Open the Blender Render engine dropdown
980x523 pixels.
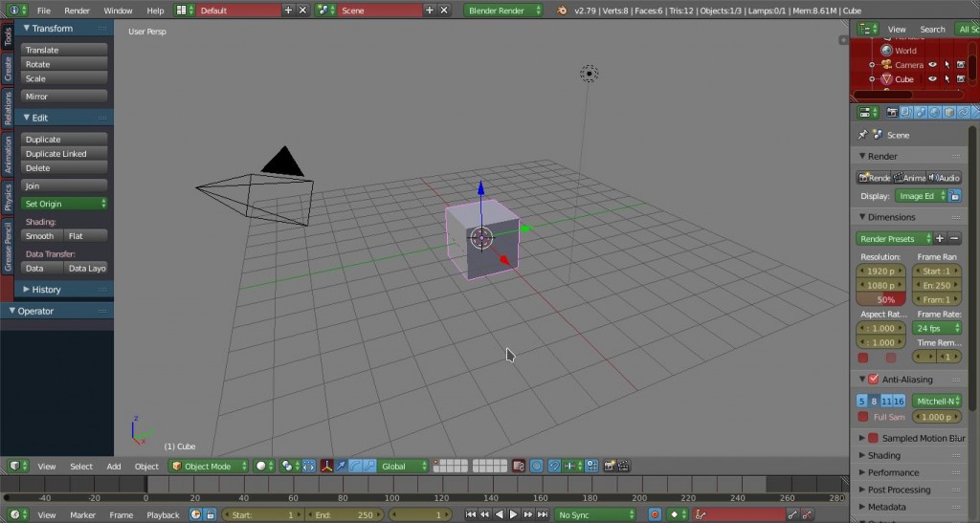[x=503, y=10]
